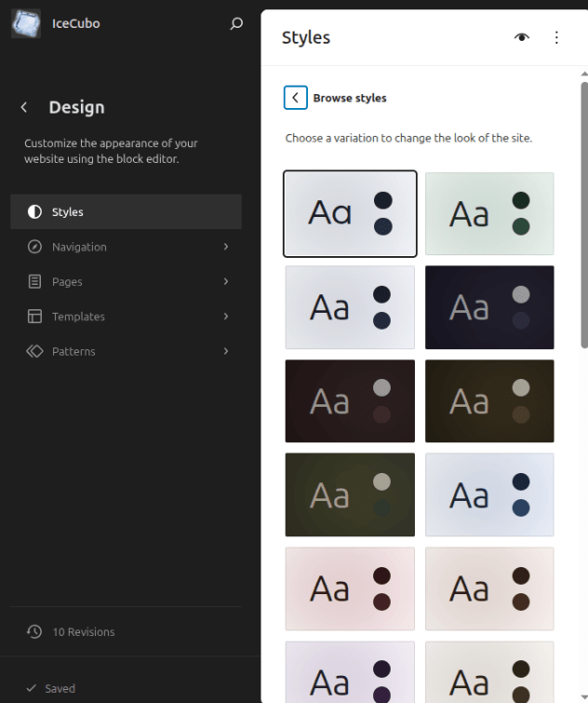Click the Styles panel scrollbar thumb
The height and width of the screenshot is (703, 588).
point(584,215)
